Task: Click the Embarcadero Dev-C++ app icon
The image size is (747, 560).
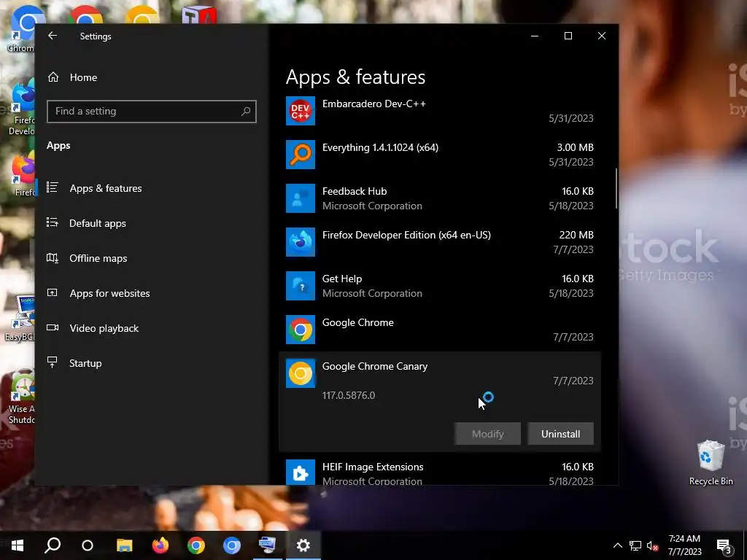Action: [x=300, y=111]
